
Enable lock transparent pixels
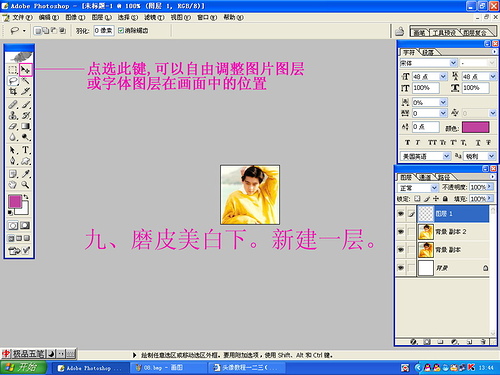(x=417, y=199)
